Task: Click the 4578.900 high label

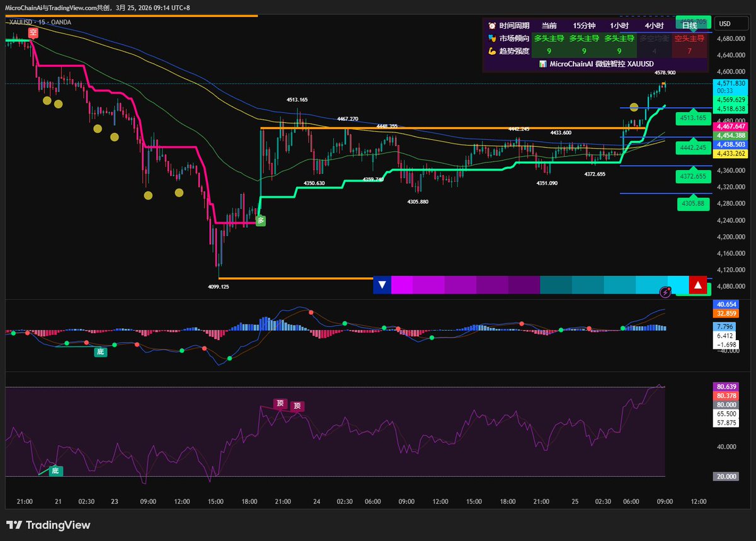Action: click(x=665, y=72)
